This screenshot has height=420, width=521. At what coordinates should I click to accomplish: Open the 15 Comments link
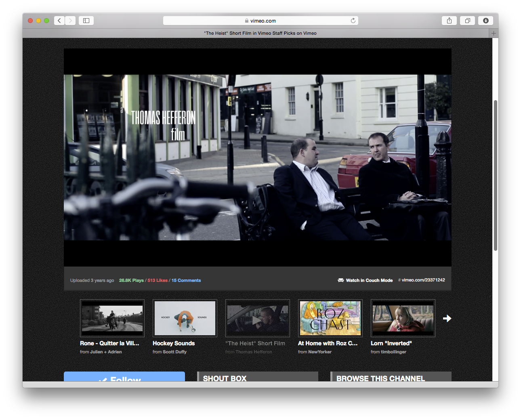(186, 280)
